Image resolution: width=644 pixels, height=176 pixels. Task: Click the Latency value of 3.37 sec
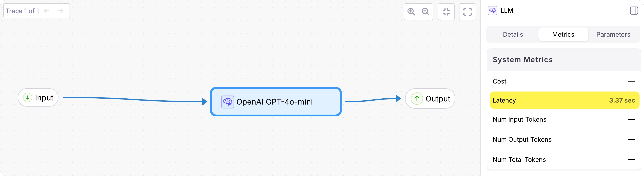tap(622, 100)
